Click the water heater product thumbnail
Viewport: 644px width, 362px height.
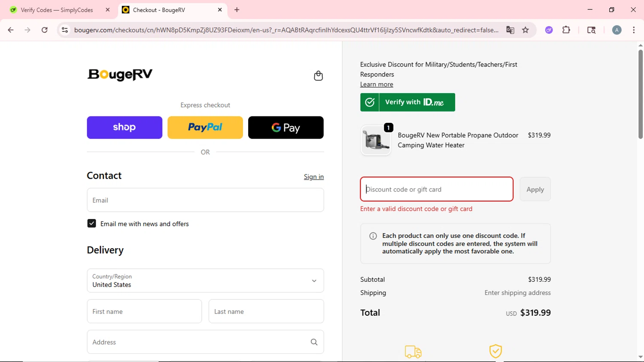(x=376, y=140)
